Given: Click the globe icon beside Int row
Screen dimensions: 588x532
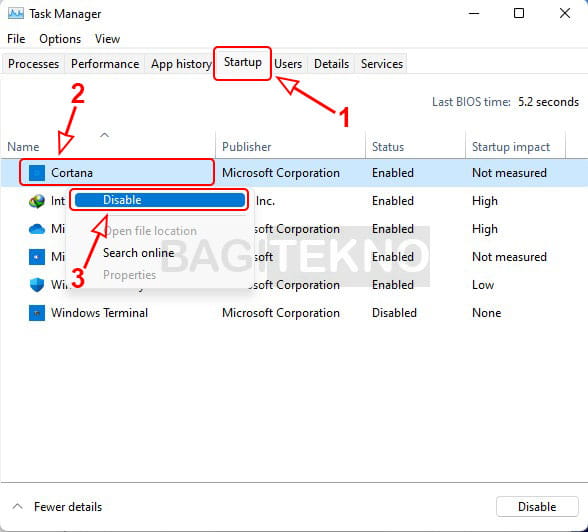Looking at the screenshot, I should (37, 201).
